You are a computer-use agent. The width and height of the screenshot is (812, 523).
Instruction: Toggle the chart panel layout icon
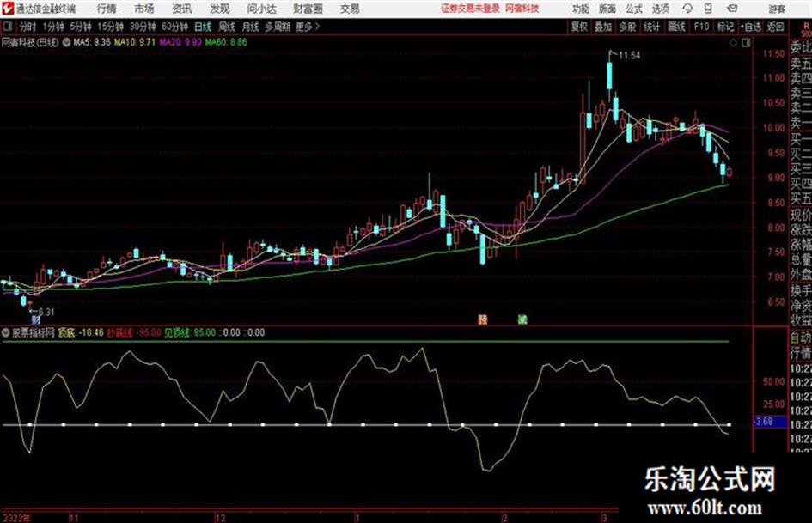[x=746, y=43]
